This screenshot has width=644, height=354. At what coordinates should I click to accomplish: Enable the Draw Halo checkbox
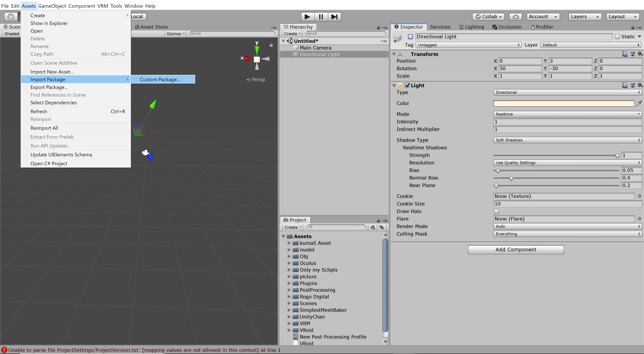click(x=496, y=211)
